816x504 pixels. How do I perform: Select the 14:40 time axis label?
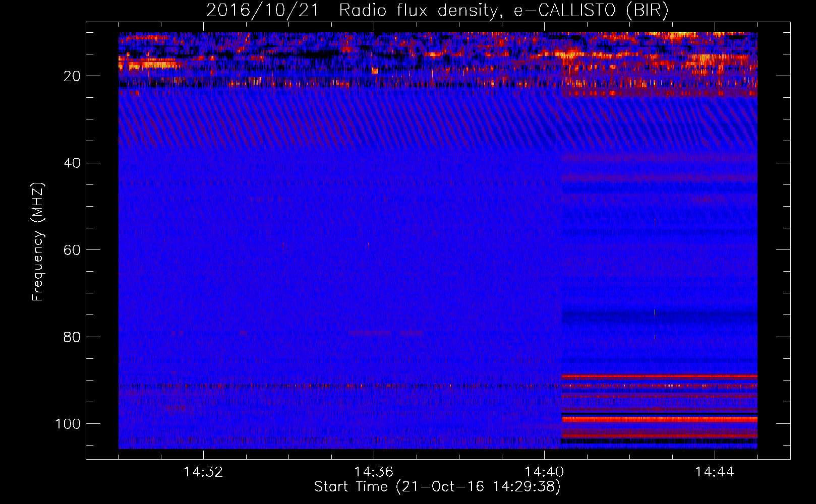[544, 472]
